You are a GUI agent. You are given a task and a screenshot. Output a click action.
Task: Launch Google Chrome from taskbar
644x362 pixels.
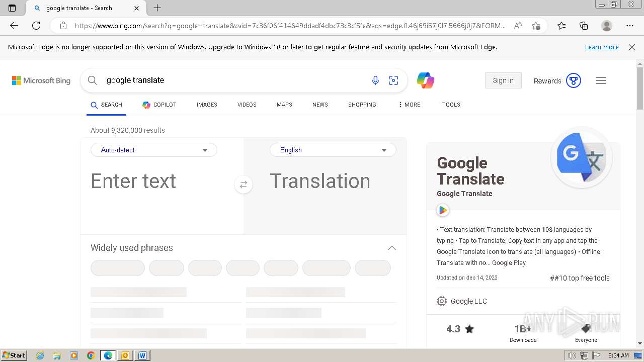point(91,355)
